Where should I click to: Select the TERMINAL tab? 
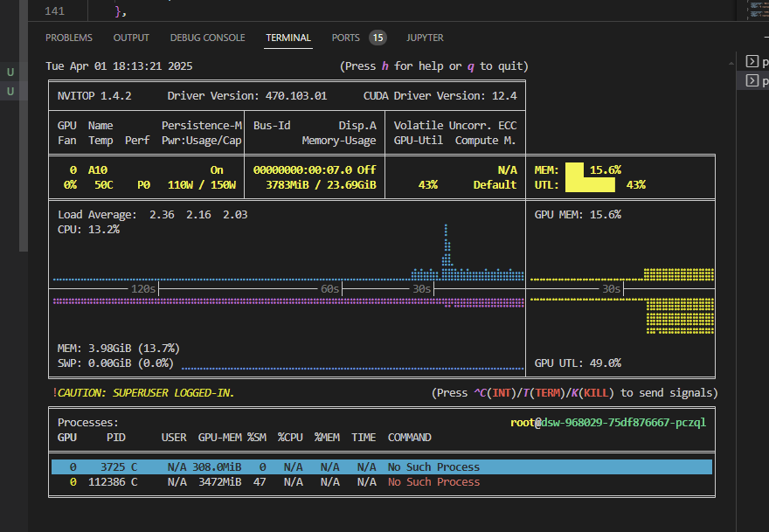tap(288, 38)
